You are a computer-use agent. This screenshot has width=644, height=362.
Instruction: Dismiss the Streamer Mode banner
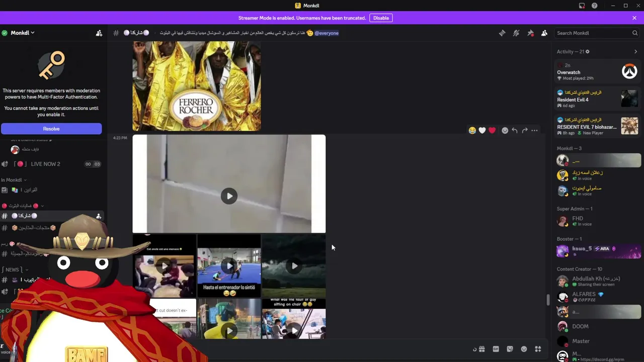pyautogui.click(x=634, y=18)
